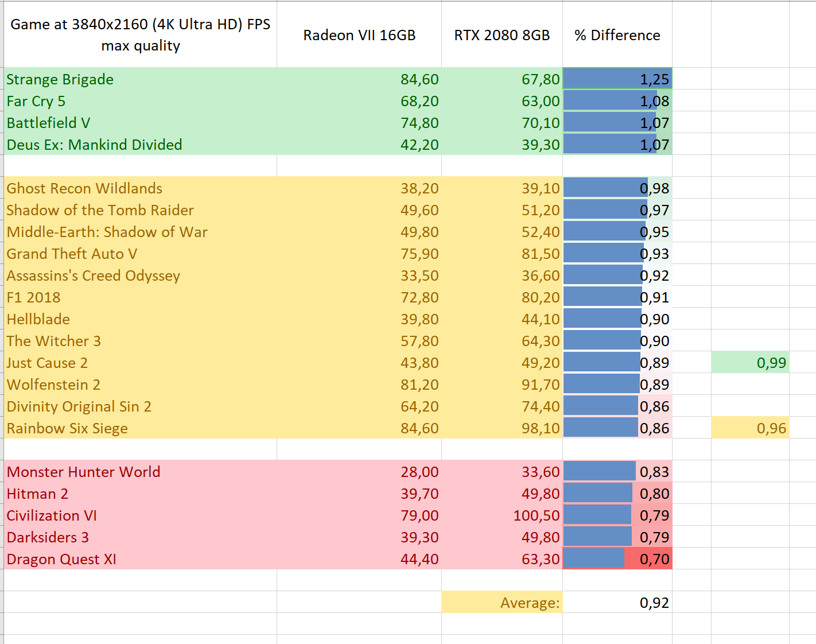This screenshot has width=816, height=644.
Task: Click Witcher 3 Radeon value 57,80
Action: [x=359, y=340]
